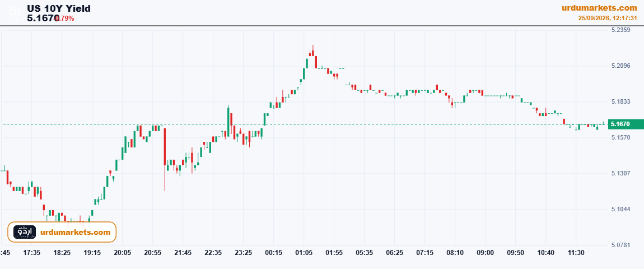644x269 pixels.
Task: Click the 5.2359 price axis label
Action: tap(620, 30)
